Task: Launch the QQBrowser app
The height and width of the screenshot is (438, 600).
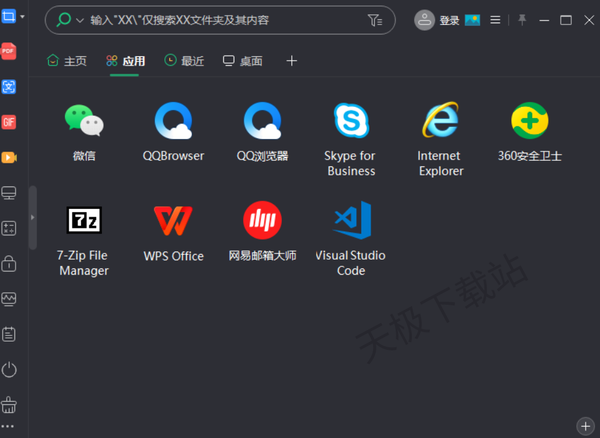Action: coord(173,120)
